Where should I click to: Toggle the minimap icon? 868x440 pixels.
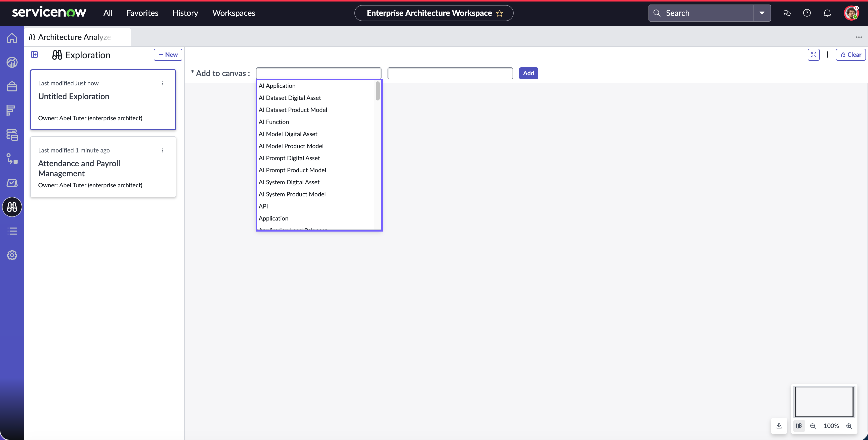coord(799,426)
